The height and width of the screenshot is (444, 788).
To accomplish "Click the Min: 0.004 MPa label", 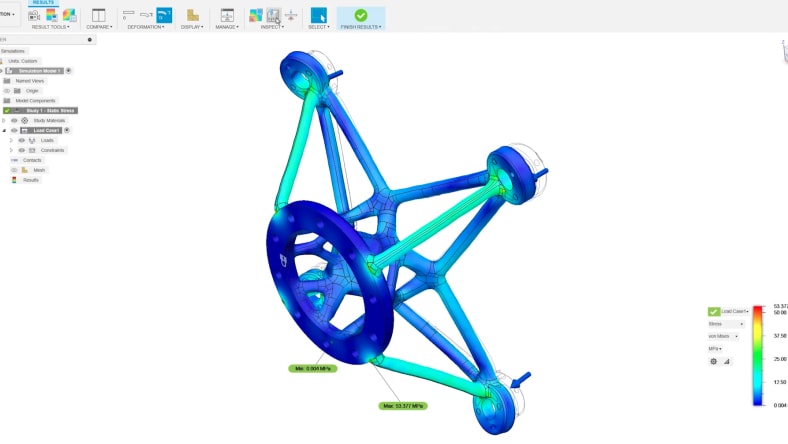I will [313, 369].
